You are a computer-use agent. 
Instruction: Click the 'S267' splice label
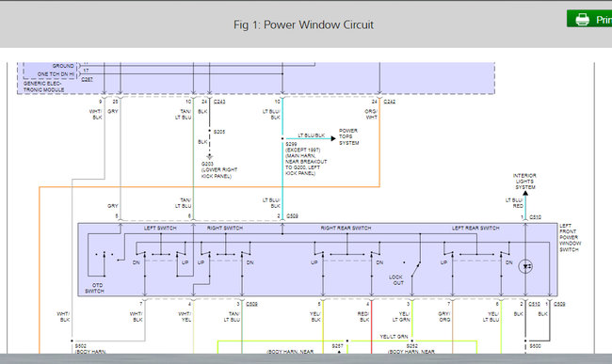[x=338, y=346]
